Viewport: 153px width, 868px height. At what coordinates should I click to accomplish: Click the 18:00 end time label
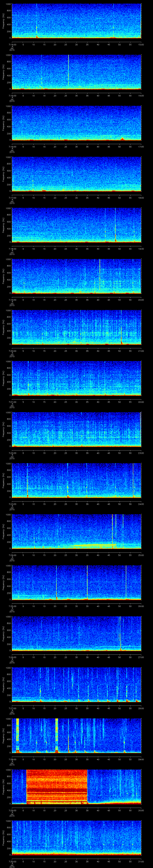[141, 198]
